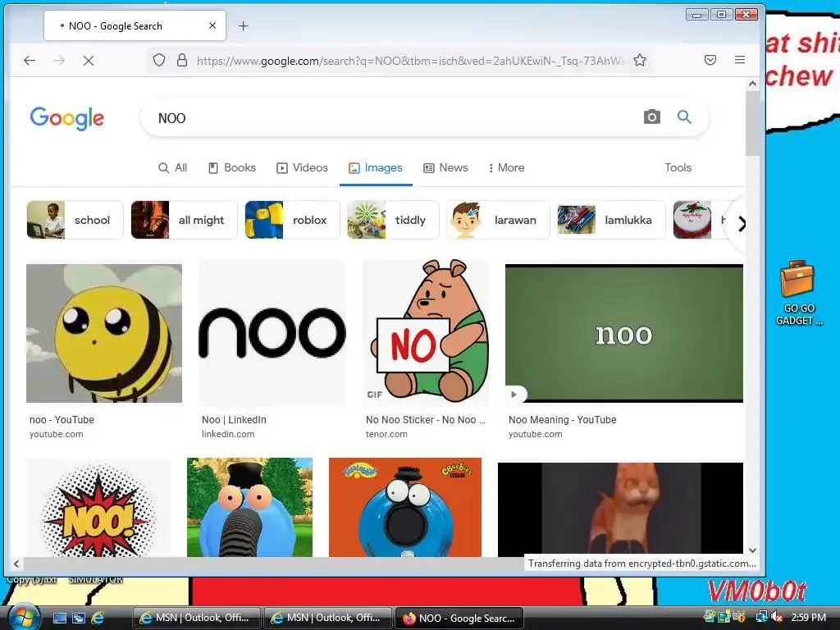This screenshot has width=840, height=630.
Task: Select the Images tab
Action: [x=376, y=167]
